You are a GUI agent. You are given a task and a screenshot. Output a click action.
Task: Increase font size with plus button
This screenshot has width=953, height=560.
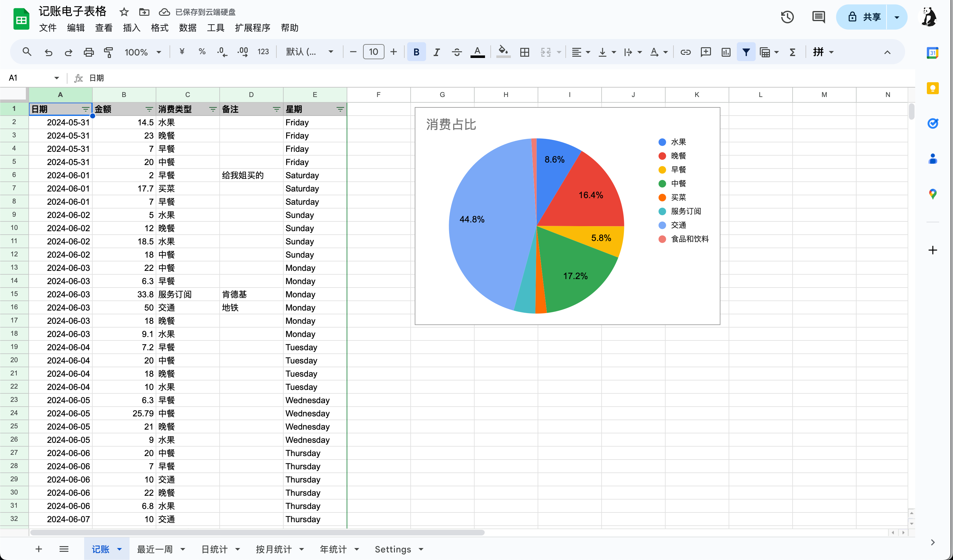(393, 52)
